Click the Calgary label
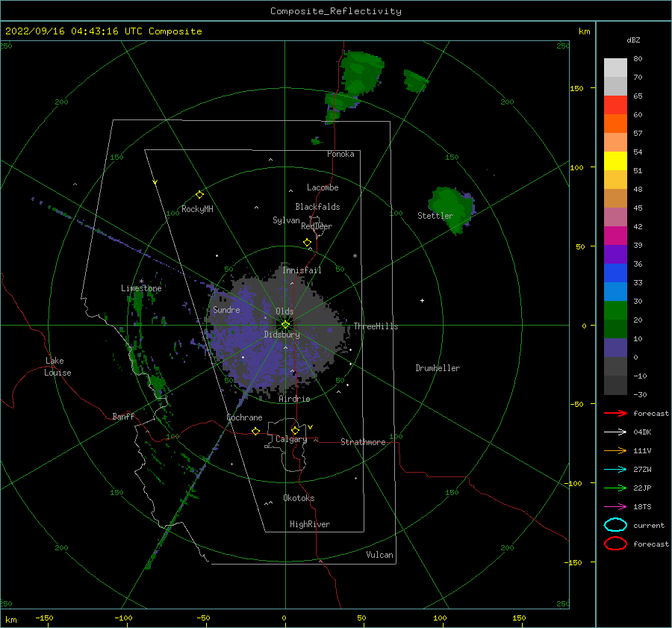This screenshot has height=628, width=672. pos(291,439)
